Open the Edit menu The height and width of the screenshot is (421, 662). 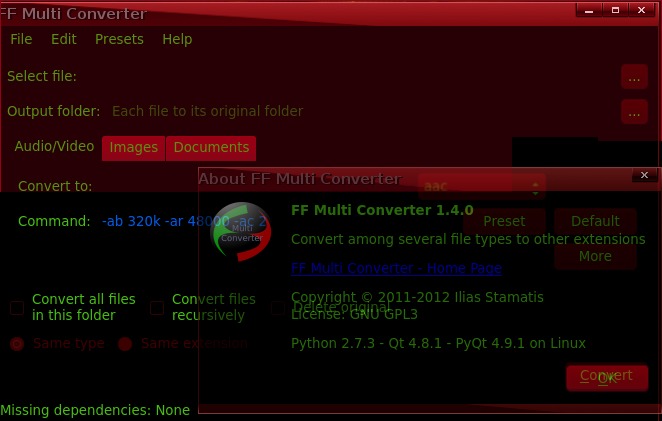(x=64, y=39)
